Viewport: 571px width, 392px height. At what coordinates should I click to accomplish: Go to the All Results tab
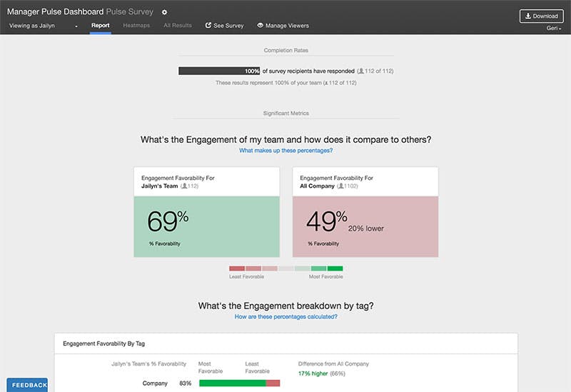178,26
